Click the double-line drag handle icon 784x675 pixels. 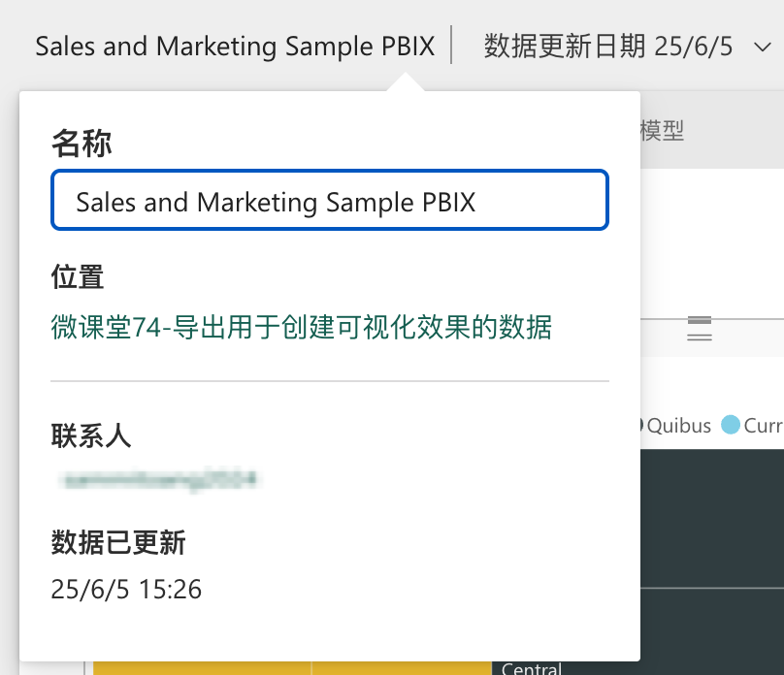coord(700,336)
